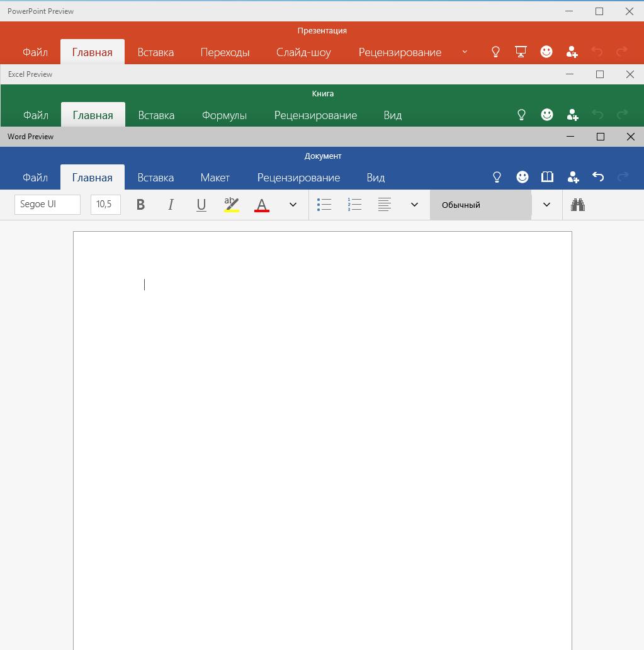
Task: Start slide show presentation icon in PowerPoint
Action: (x=521, y=52)
